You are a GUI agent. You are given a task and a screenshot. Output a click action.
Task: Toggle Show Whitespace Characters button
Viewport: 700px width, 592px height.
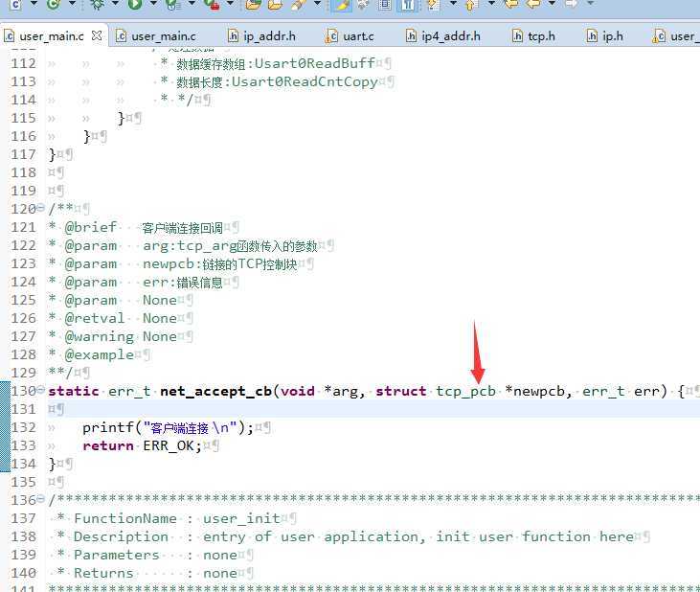pos(407,5)
